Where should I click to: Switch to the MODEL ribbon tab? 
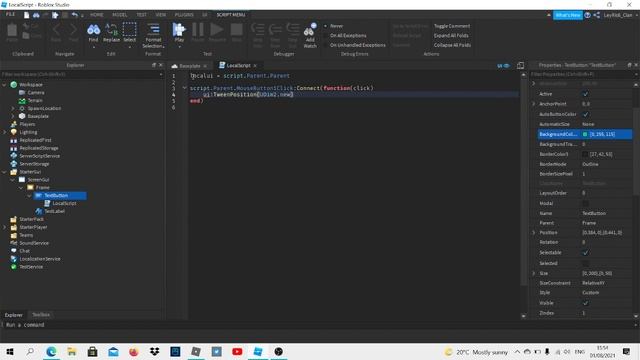click(120, 15)
